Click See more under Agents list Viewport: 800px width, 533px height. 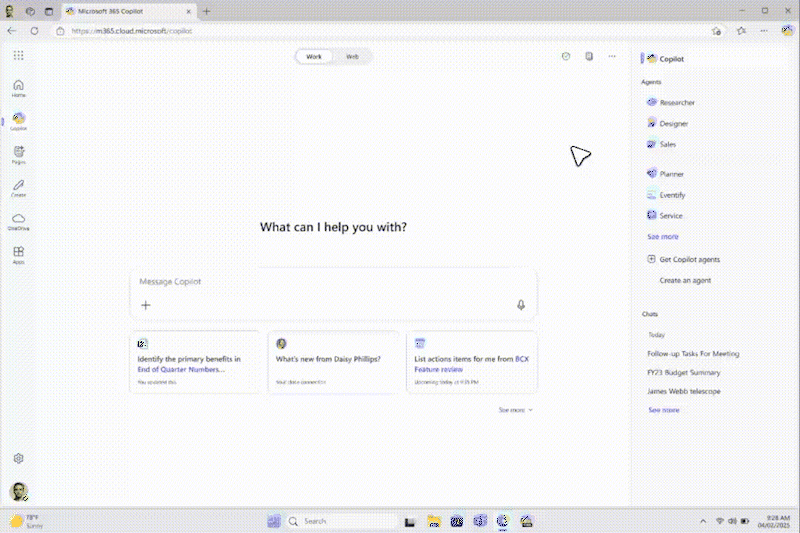pyautogui.click(x=663, y=237)
